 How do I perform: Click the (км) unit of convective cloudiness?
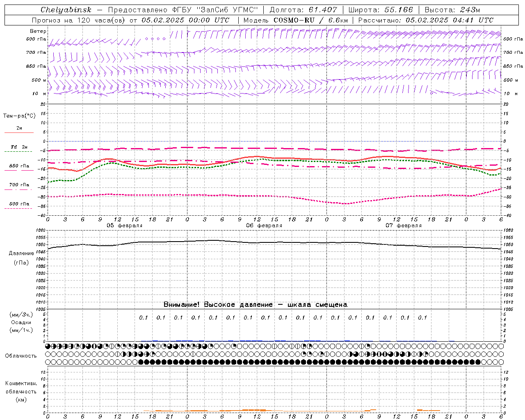point(21,399)
